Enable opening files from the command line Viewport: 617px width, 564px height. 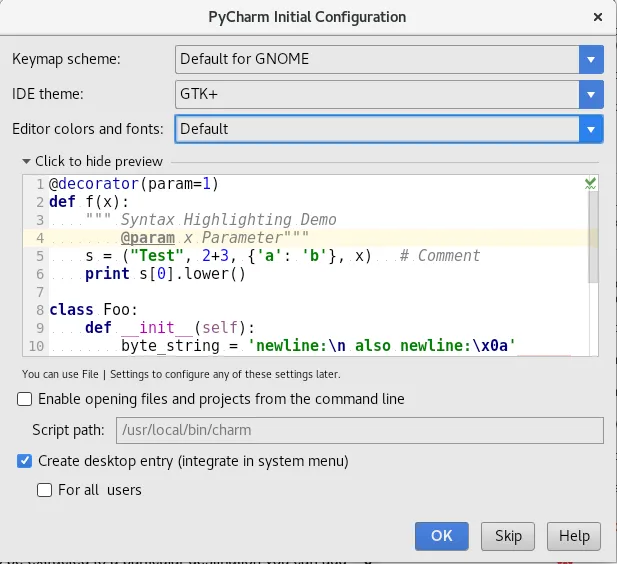[24, 399]
